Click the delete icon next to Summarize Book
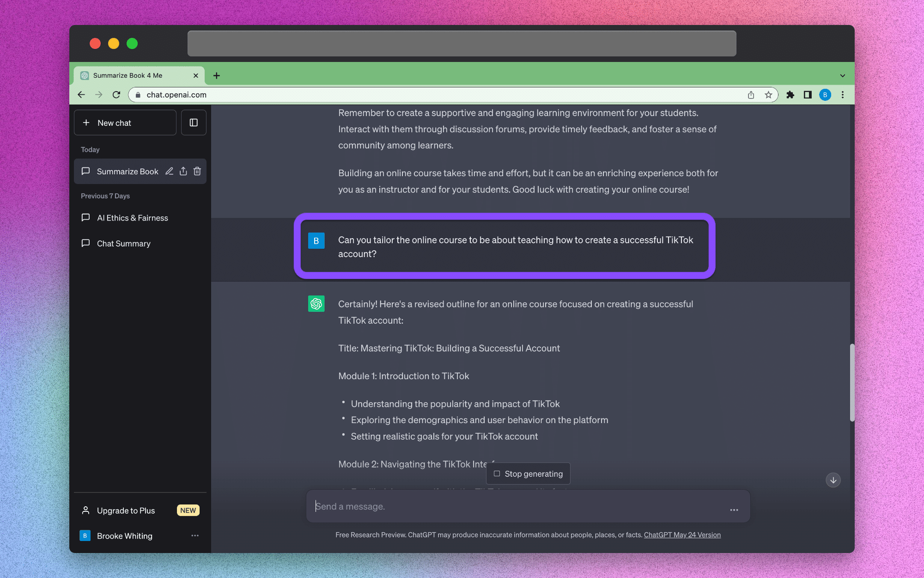924x578 pixels. click(x=198, y=171)
